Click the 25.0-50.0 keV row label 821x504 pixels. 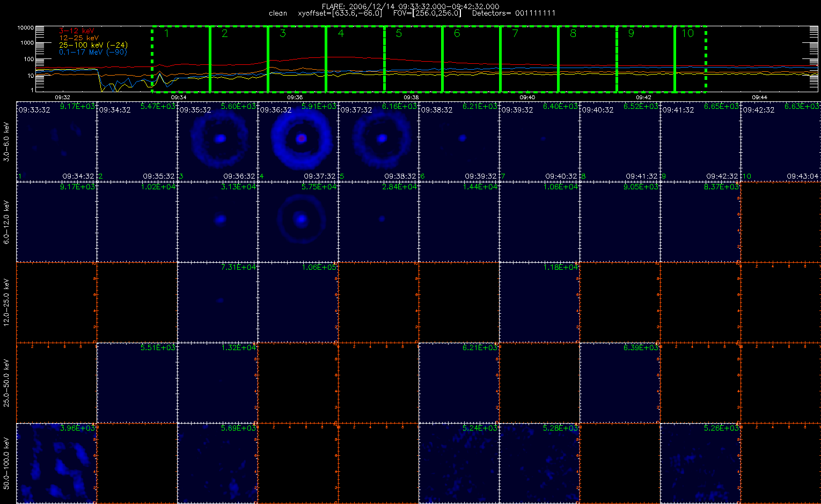point(6,383)
